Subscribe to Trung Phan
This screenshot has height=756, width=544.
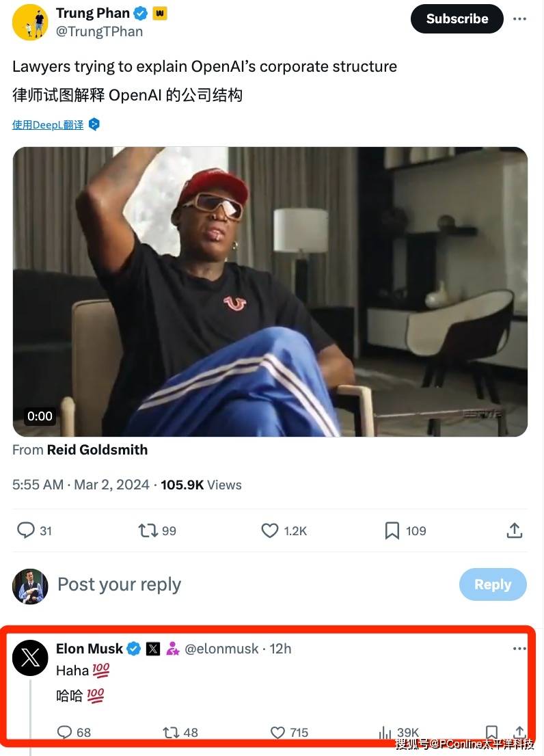click(x=457, y=19)
